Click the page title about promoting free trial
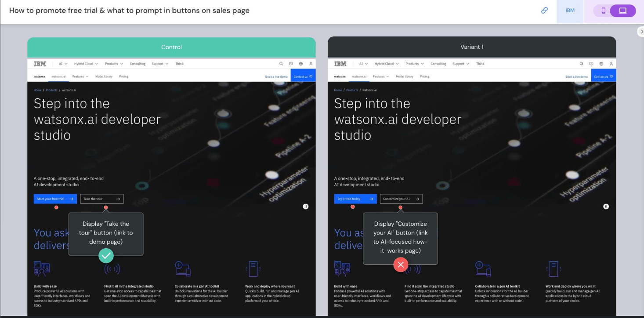This screenshot has width=644, height=318. pos(129,10)
